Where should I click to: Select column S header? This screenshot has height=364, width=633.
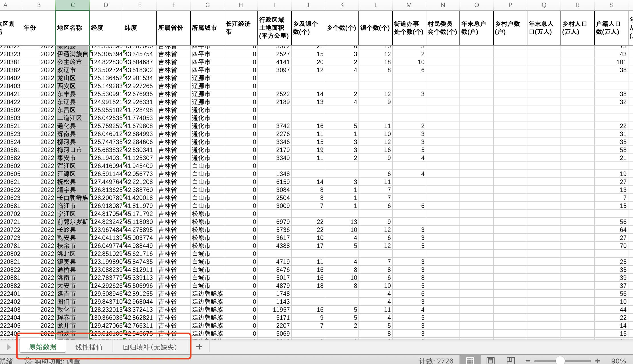[x=611, y=5]
